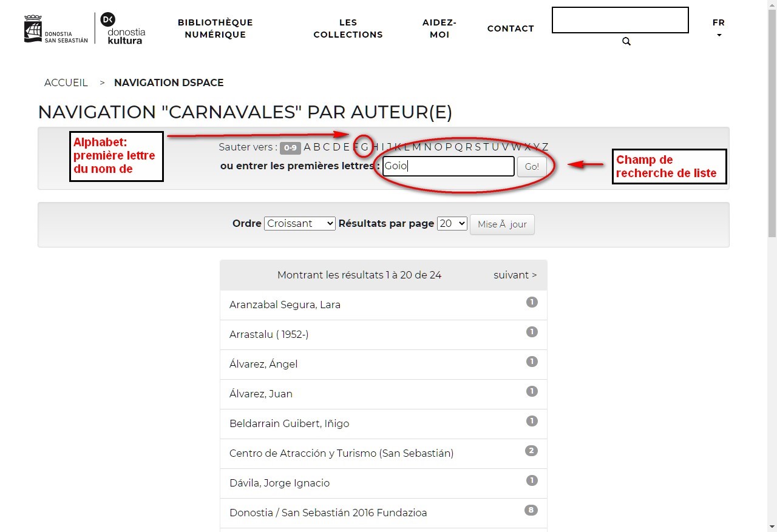Click the count badge showing 8

531,510
